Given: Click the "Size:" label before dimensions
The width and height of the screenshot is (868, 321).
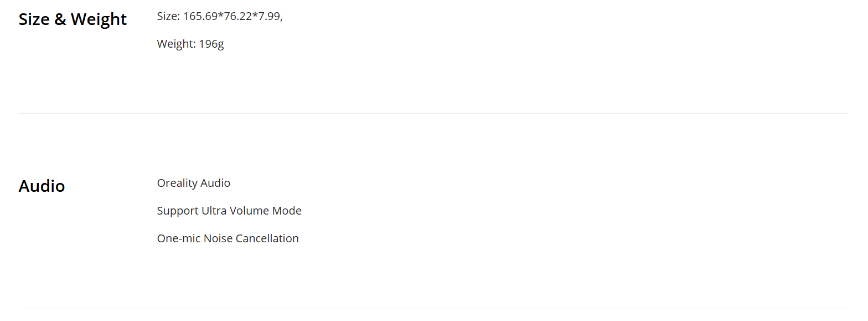Looking at the screenshot, I should click(168, 17).
